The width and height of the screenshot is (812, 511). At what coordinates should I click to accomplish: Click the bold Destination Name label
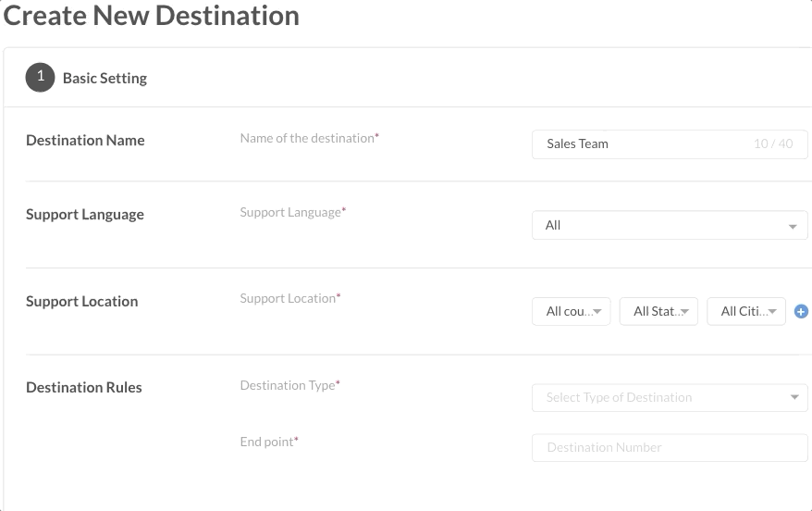pos(85,141)
